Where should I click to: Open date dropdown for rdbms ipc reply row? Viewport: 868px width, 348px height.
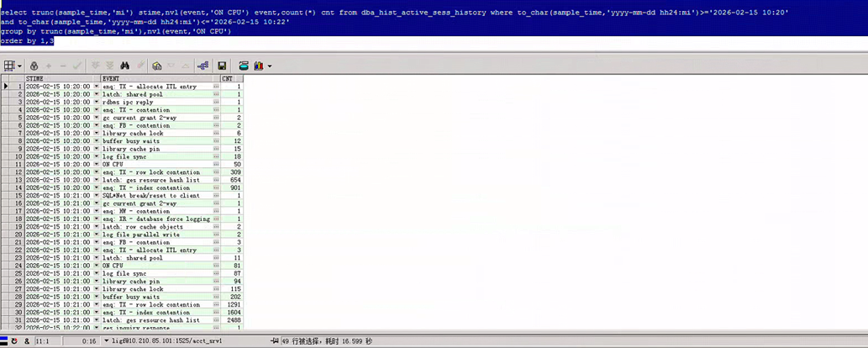click(x=97, y=102)
